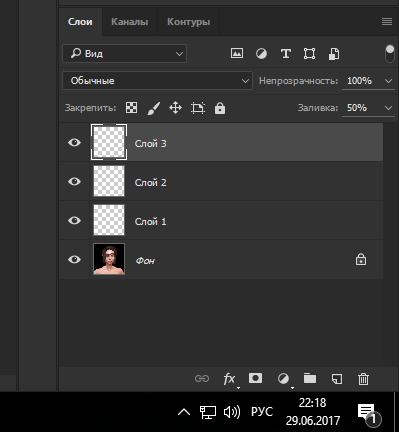
Task: Click the Слой 3 layer name
Action: click(150, 143)
